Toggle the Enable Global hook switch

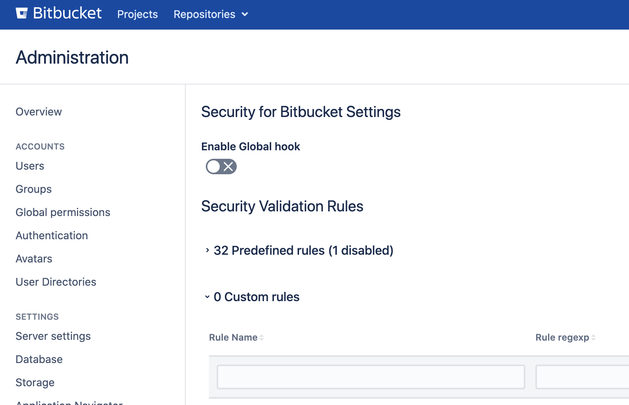pyautogui.click(x=221, y=166)
